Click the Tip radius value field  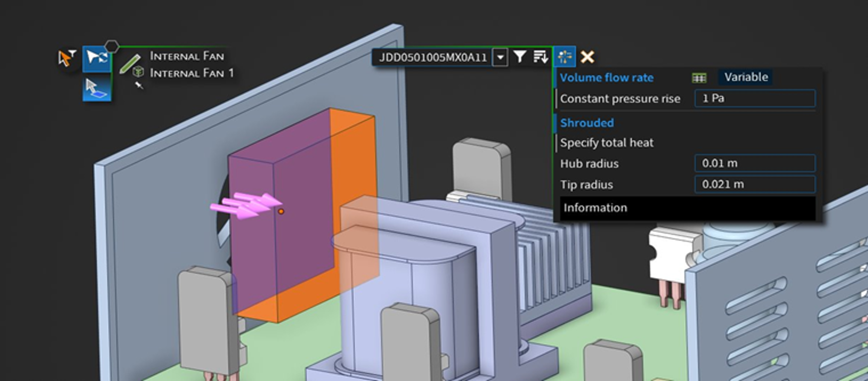(x=754, y=184)
